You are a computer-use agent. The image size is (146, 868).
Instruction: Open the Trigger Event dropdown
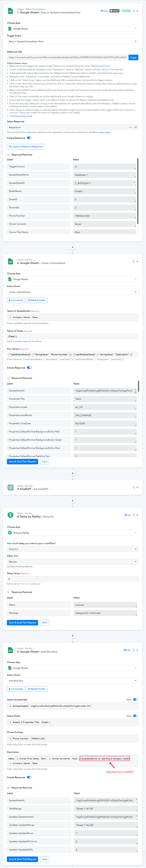coord(73,41)
